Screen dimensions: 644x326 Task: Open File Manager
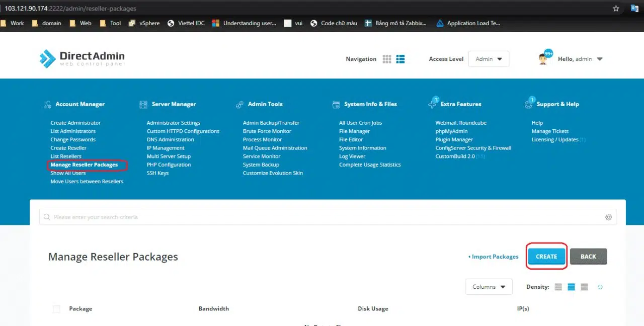coord(354,131)
